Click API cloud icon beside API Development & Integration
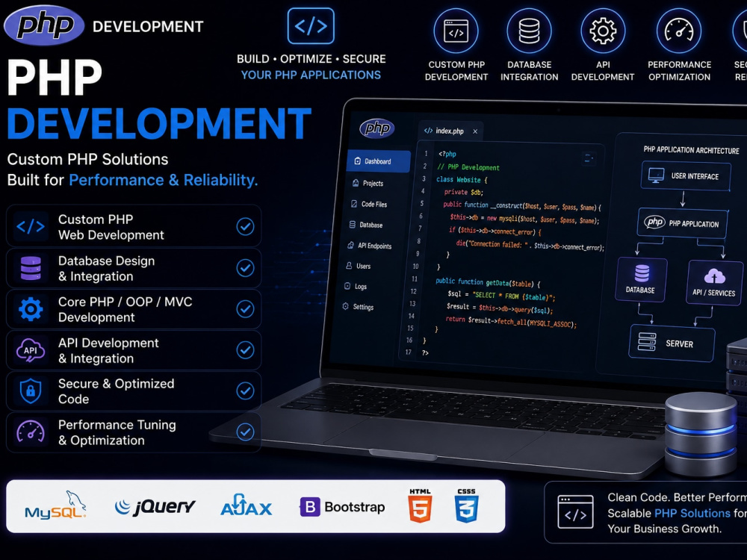 click(31, 350)
